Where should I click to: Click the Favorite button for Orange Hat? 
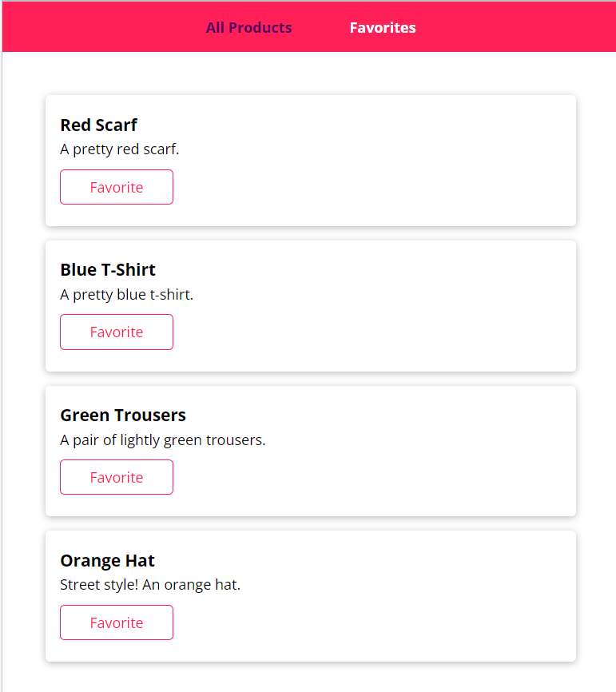click(117, 622)
